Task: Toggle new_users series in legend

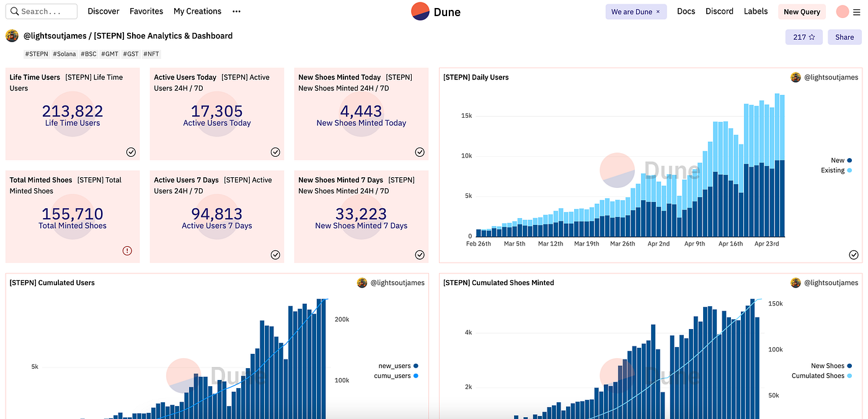Action: (398, 366)
